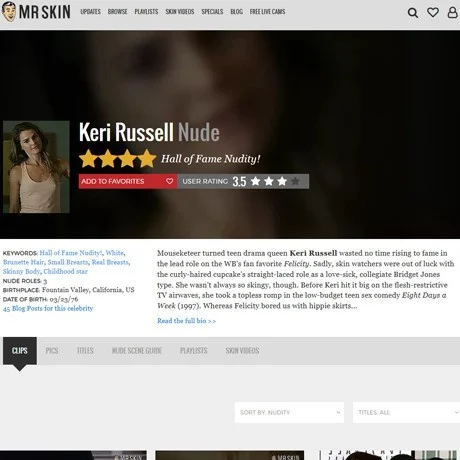The width and height of the screenshot is (460, 460).
Task: Expand the Titles: All dropdown
Action: (406, 412)
